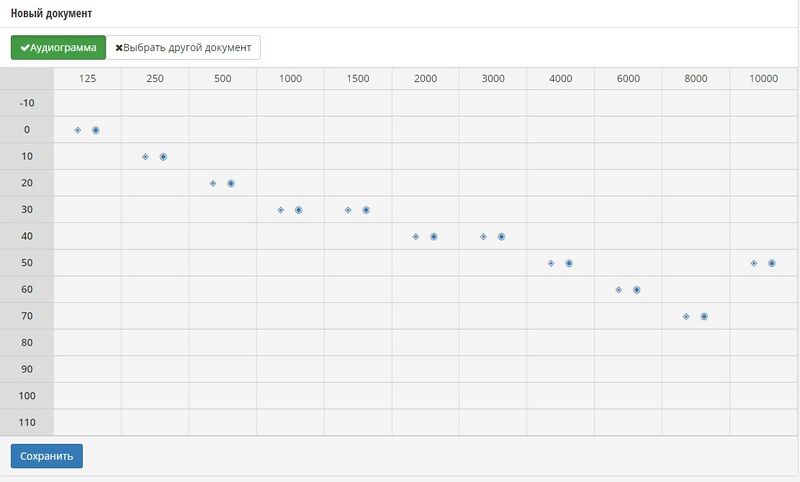Select the 8000 Hz diamond marker
The image size is (800, 482).
pyautogui.click(x=686, y=316)
